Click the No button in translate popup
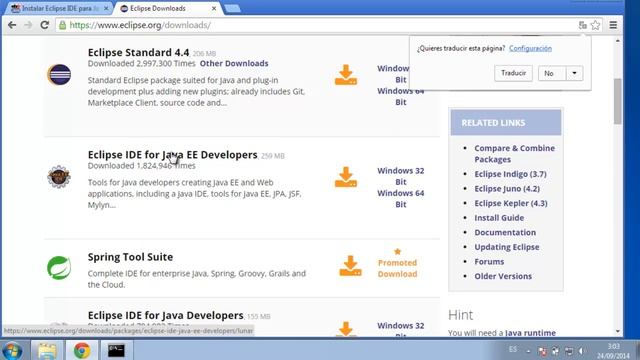 pyautogui.click(x=551, y=73)
